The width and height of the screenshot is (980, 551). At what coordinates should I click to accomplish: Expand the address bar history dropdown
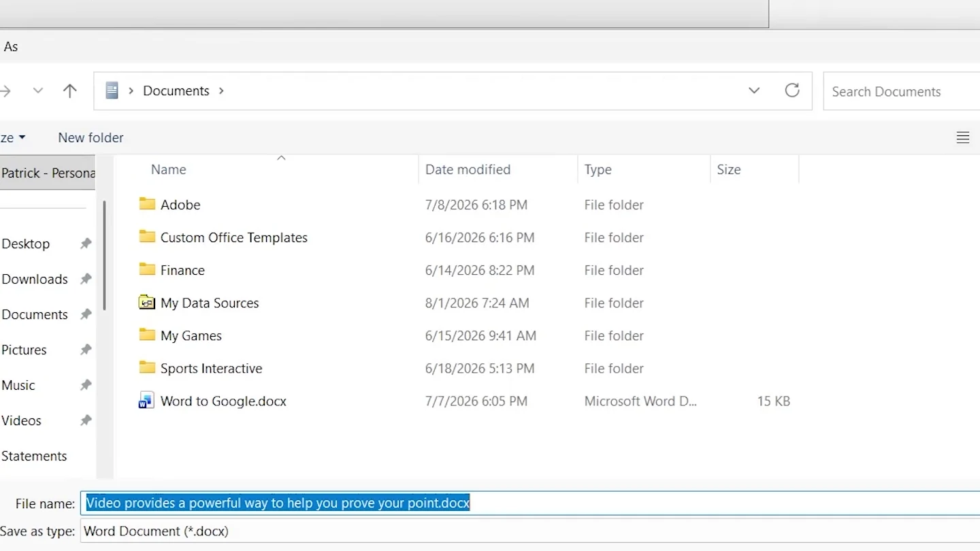754,90
